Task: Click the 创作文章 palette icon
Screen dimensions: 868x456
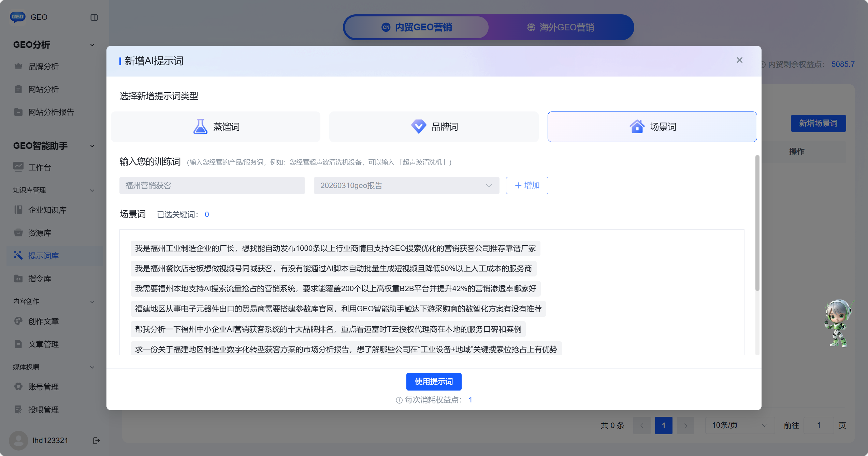Action: click(18, 321)
